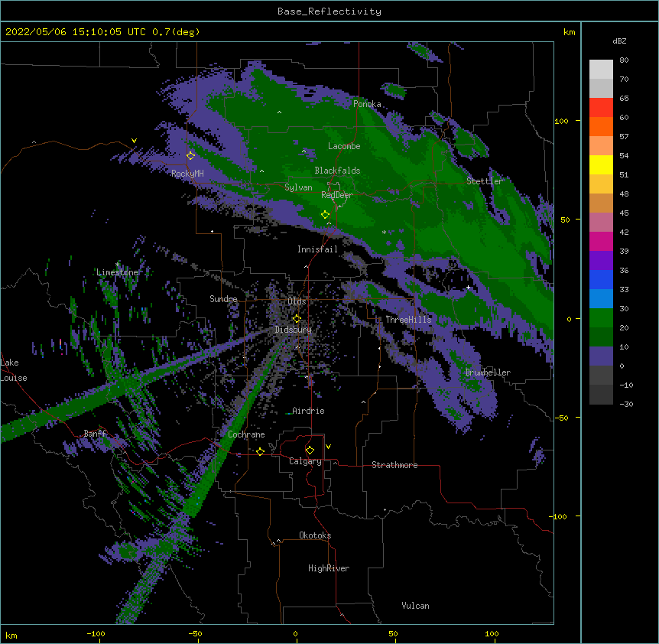Click the orange swatch between 60 and 57
Image resolution: width=659 pixels, height=644 pixels.
point(601,126)
